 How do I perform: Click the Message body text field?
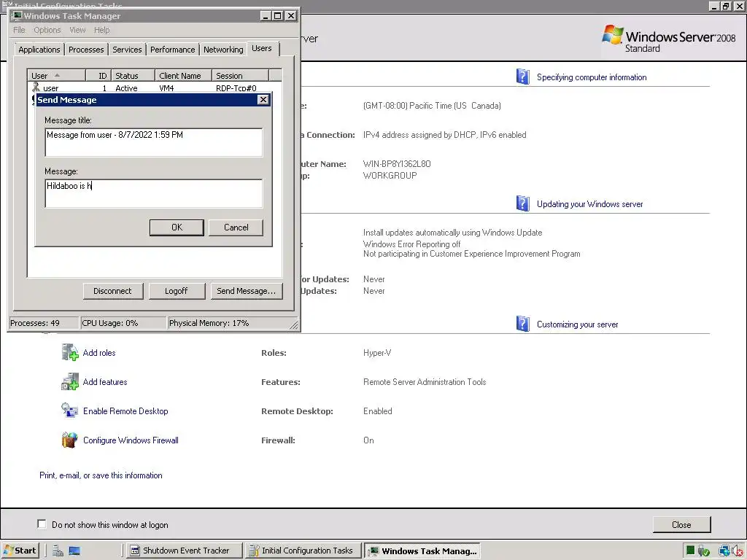tap(153, 193)
